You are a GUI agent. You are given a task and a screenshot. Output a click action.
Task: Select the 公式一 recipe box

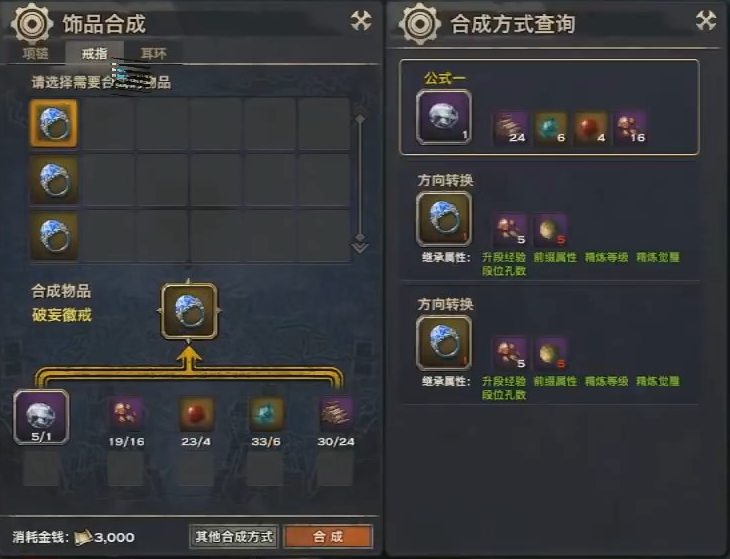click(x=549, y=107)
